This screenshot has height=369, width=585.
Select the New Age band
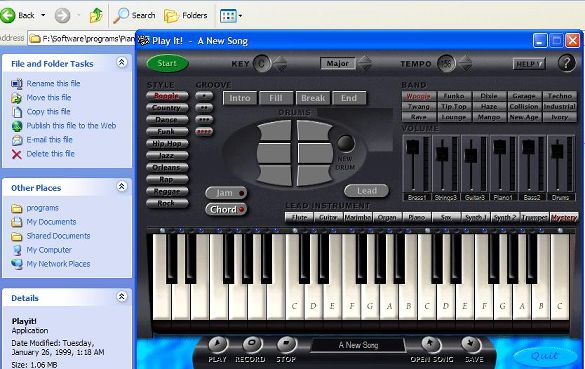click(x=524, y=117)
